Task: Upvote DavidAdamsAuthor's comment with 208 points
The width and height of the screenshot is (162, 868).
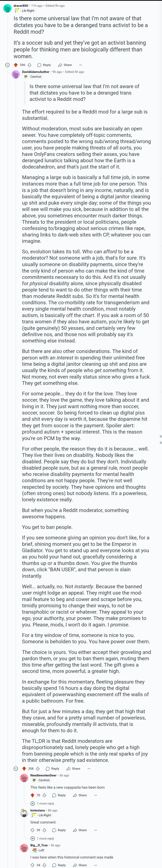Action: (x=24, y=769)
